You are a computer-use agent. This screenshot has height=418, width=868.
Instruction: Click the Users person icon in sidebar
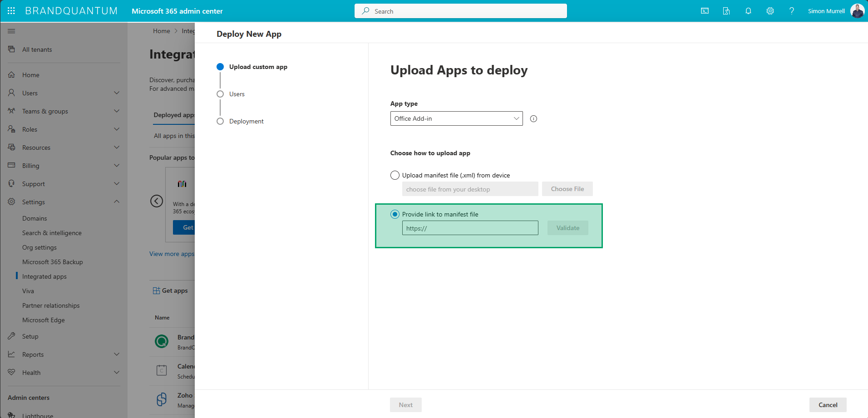(11, 93)
